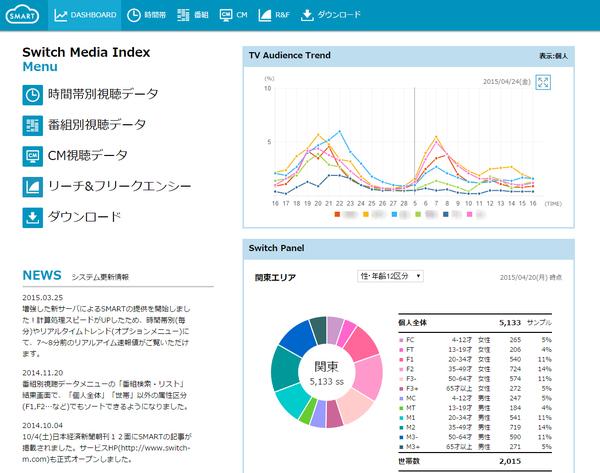Screen dimensions: 600x473
Task: Click the MC row in the panel table
Action: point(475,398)
